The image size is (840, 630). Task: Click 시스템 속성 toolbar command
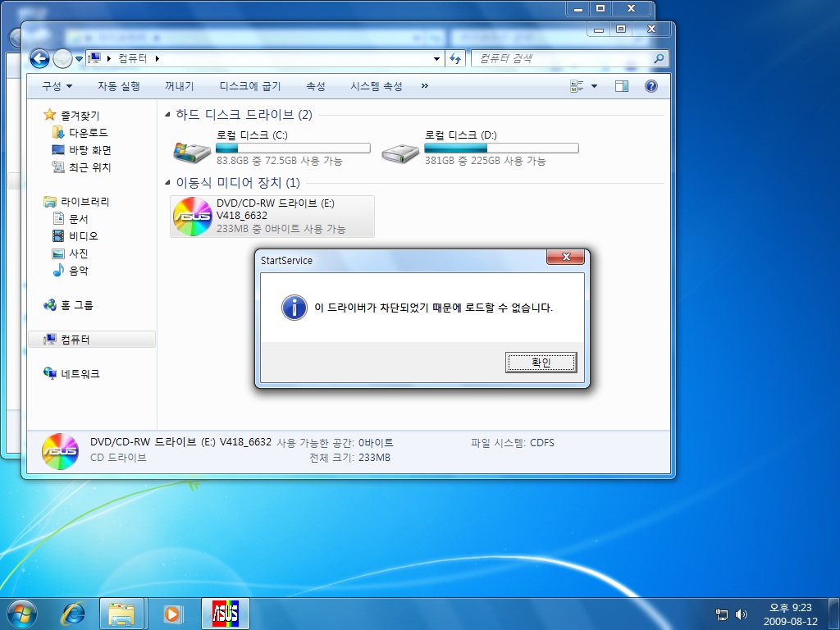377,86
